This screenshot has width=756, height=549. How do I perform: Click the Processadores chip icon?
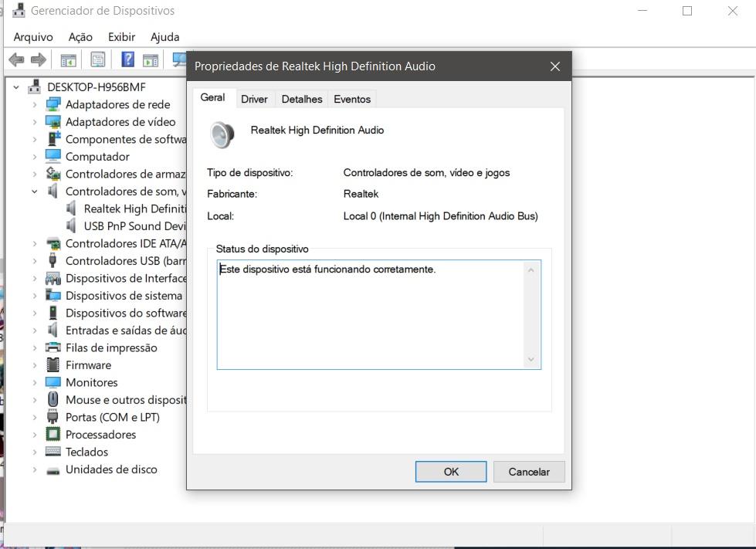pos(53,434)
